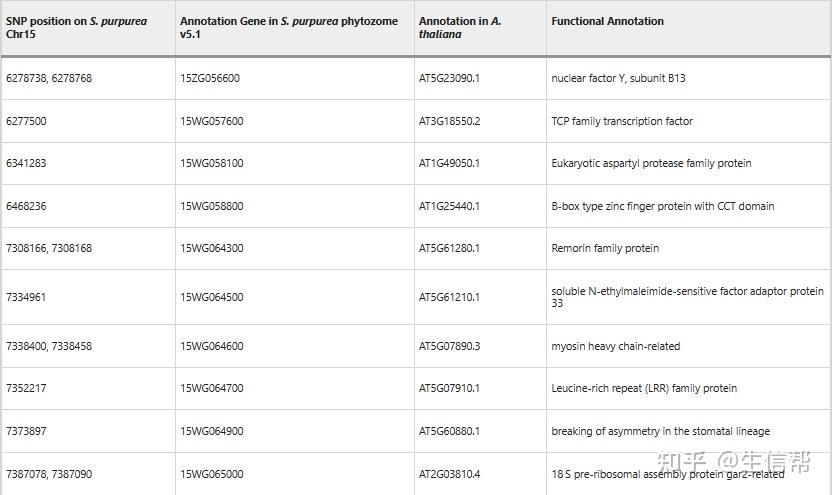Click the "Remorin family protein" cell
This screenshot has height=495, width=832.
[x=605, y=248]
